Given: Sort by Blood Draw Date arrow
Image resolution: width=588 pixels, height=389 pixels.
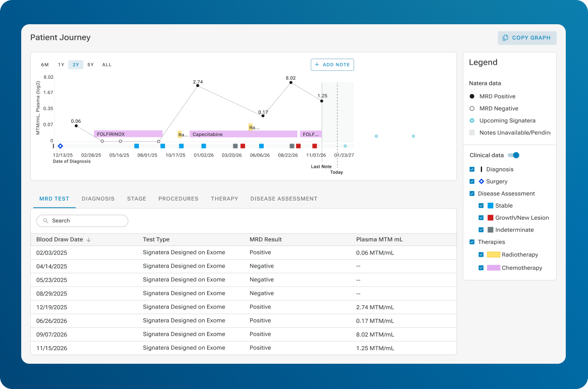Looking at the screenshot, I should coord(88,239).
